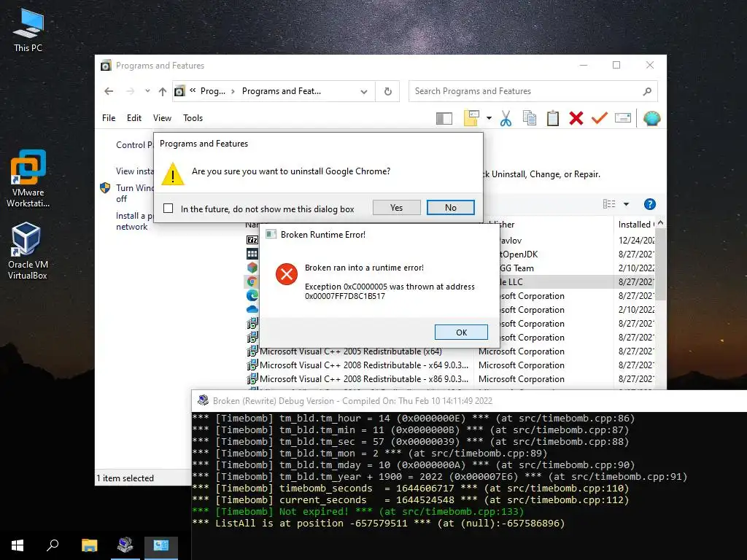Click No in the uninstall dialog
Image resolution: width=747 pixels, height=560 pixels.
[x=451, y=208]
